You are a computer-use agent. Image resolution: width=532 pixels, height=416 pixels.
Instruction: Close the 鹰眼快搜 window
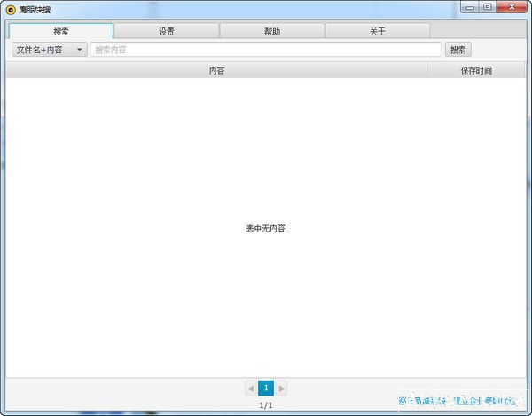click(512, 7)
